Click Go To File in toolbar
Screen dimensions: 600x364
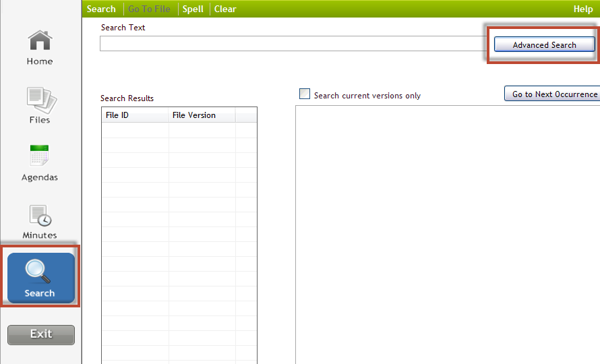pyautogui.click(x=149, y=9)
